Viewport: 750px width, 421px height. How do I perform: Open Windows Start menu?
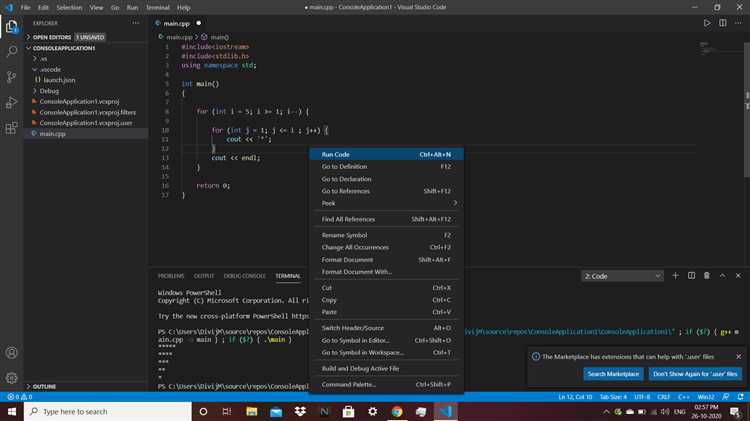(x=11, y=411)
